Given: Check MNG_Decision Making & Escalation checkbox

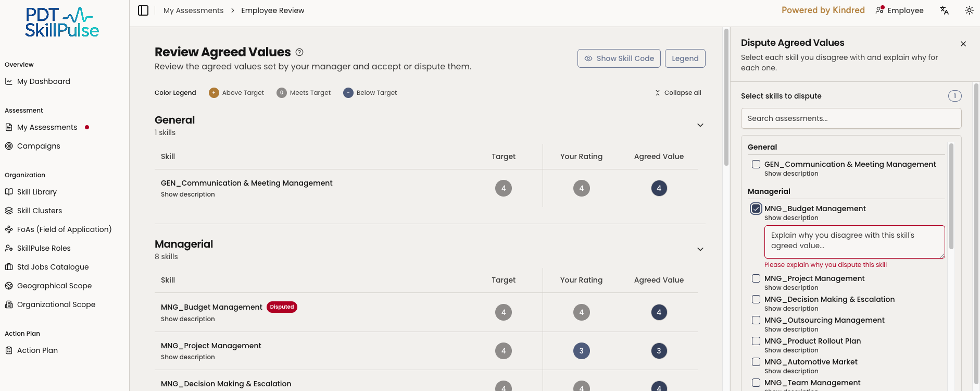Looking at the screenshot, I should [x=756, y=299].
